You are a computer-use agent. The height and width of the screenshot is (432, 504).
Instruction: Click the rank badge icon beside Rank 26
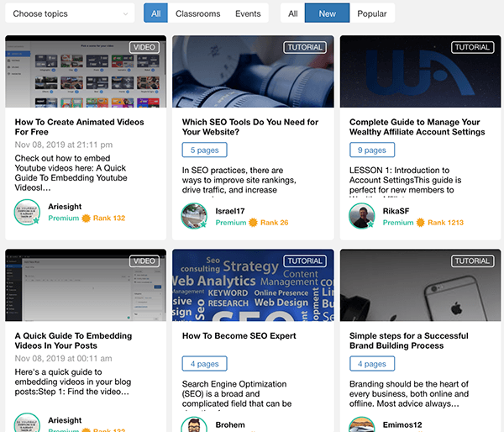pyautogui.click(x=254, y=223)
